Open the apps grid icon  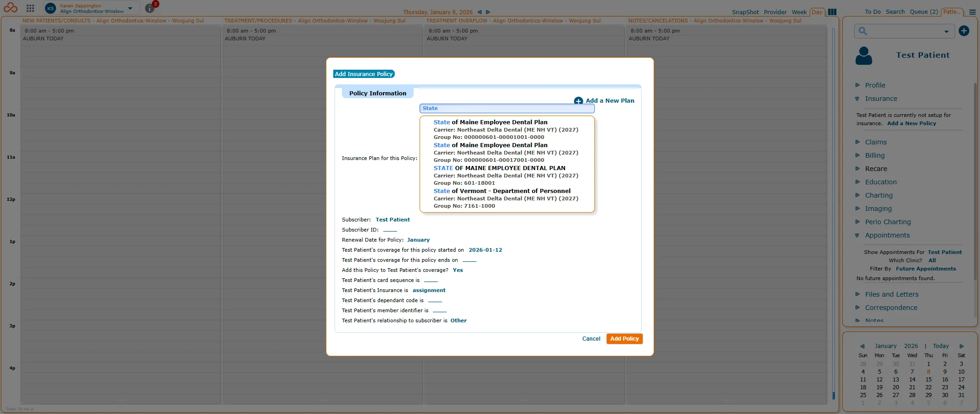click(30, 7)
